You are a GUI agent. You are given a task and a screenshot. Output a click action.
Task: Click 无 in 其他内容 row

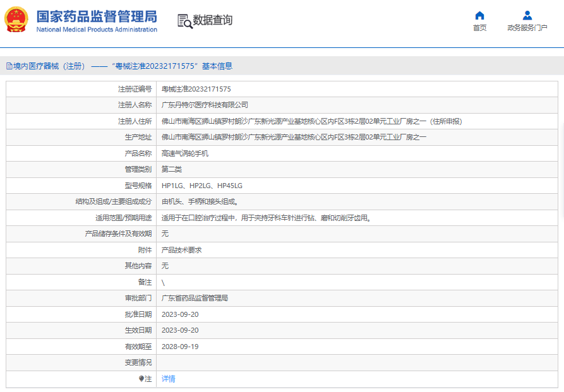165,266
